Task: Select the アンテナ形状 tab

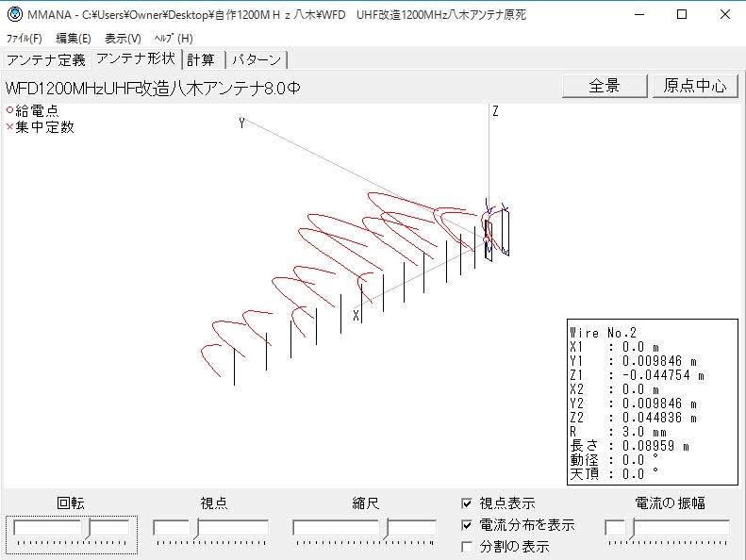Action: [136, 58]
